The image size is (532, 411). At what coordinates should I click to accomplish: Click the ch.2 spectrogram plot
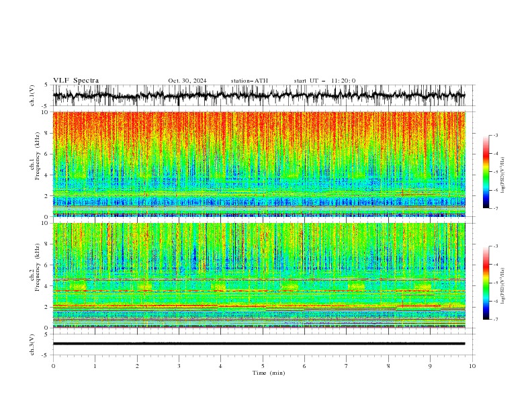tap(259, 275)
